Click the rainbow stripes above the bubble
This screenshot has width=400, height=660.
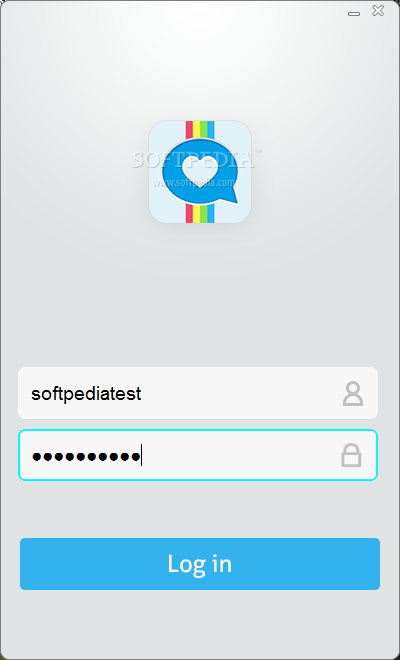pyautogui.click(x=200, y=130)
